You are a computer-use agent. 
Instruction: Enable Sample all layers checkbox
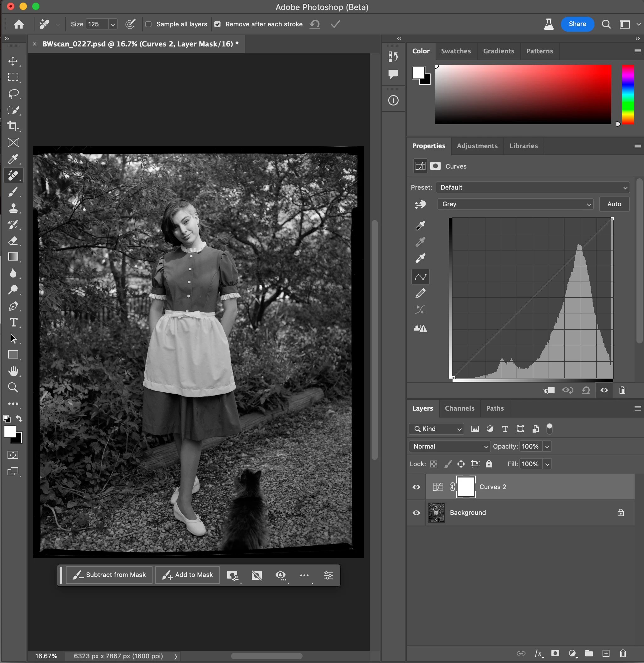coord(148,24)
